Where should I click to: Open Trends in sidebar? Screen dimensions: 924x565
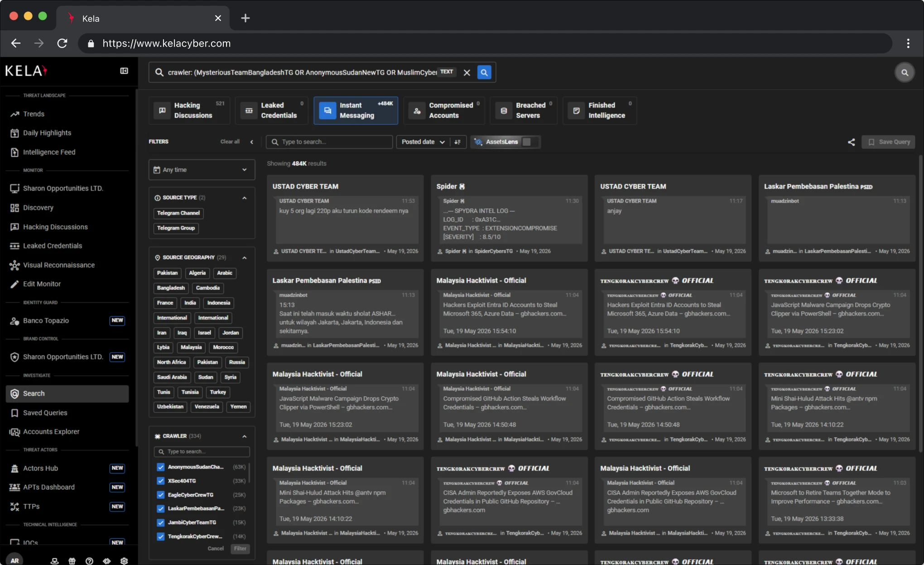pyautogui.click(x=34, y=114)
